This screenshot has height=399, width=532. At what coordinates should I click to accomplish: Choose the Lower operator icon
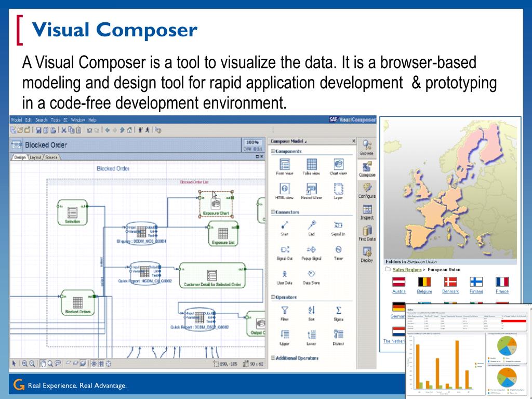[312, 335]
